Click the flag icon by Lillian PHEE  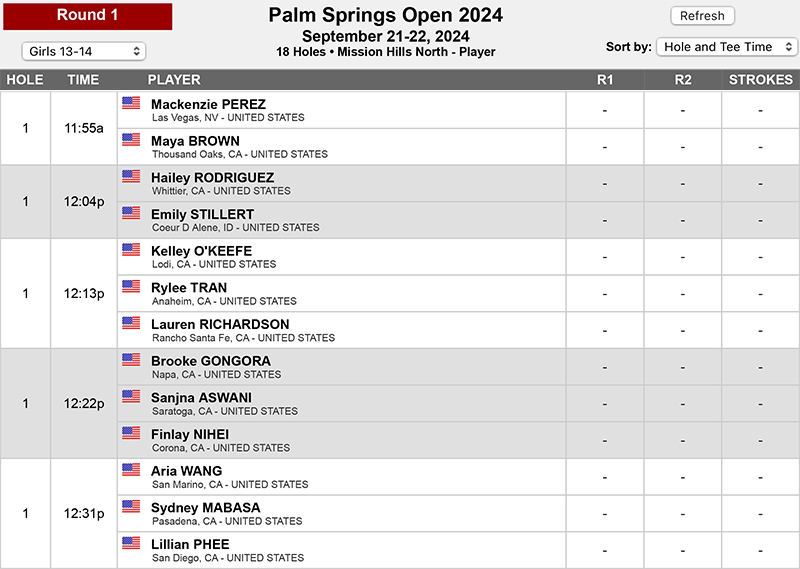point(131,543)
